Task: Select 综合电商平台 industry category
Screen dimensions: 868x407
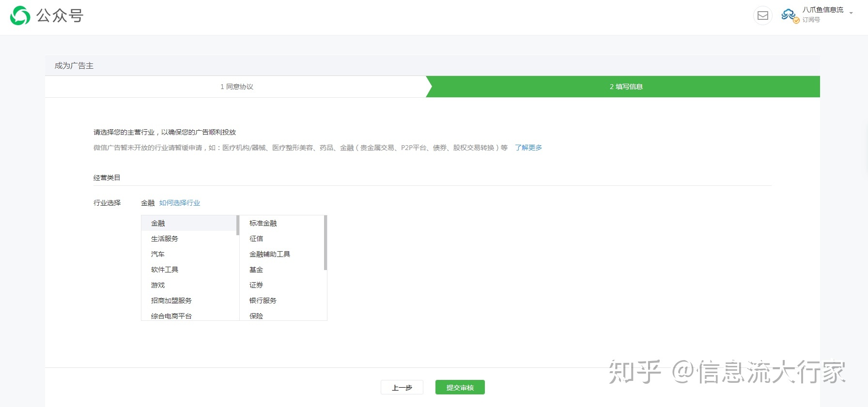Action: click(189, 315)
